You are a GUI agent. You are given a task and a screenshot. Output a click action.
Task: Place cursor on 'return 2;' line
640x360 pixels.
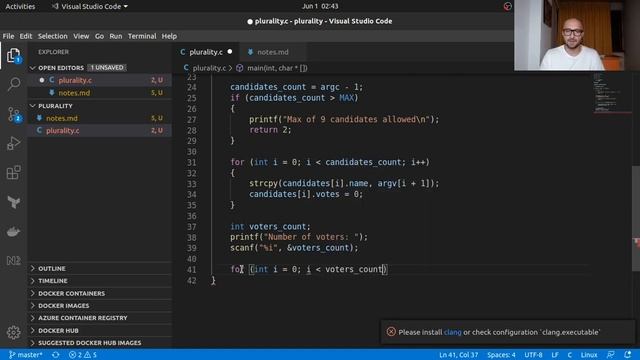[x=270, y=130]
